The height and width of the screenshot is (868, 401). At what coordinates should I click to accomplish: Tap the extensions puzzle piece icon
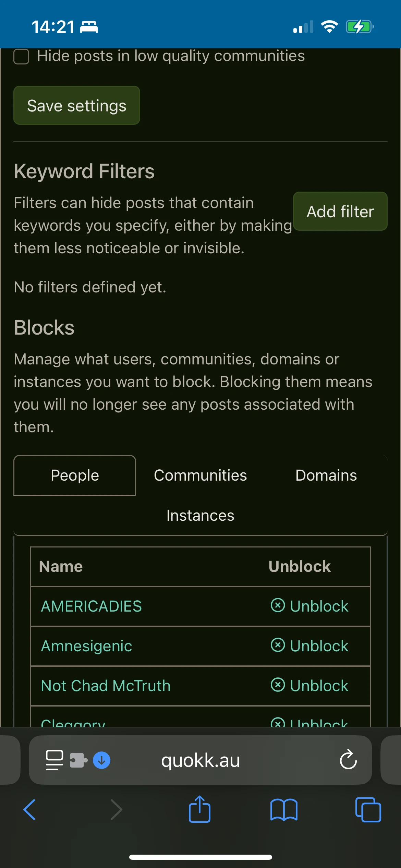pyautogui.click(x=78, y=760)
